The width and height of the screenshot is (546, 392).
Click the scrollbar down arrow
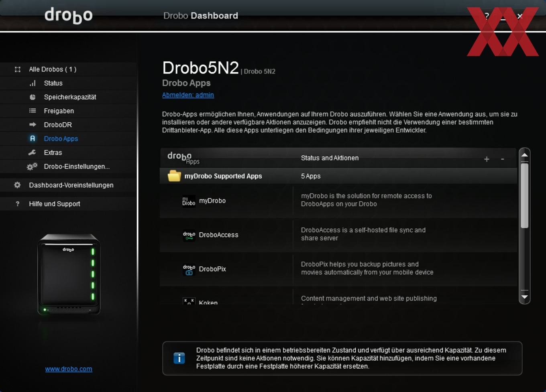(x=524, y=297)
